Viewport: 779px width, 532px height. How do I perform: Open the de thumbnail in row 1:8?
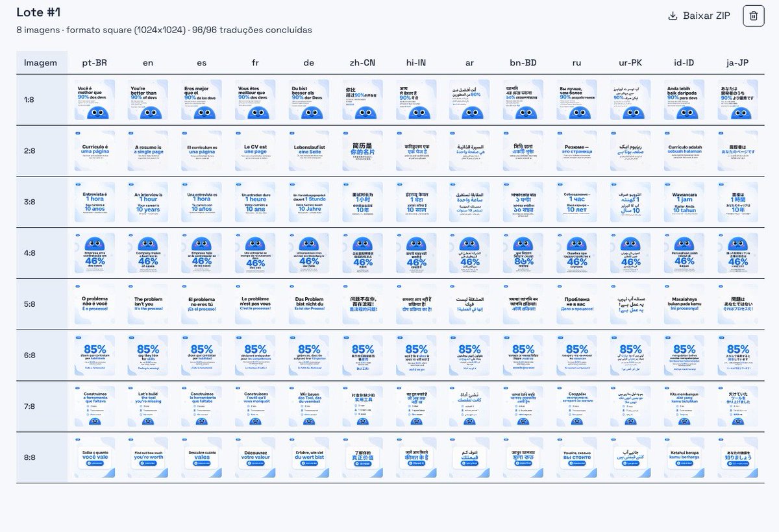[309, 99]
